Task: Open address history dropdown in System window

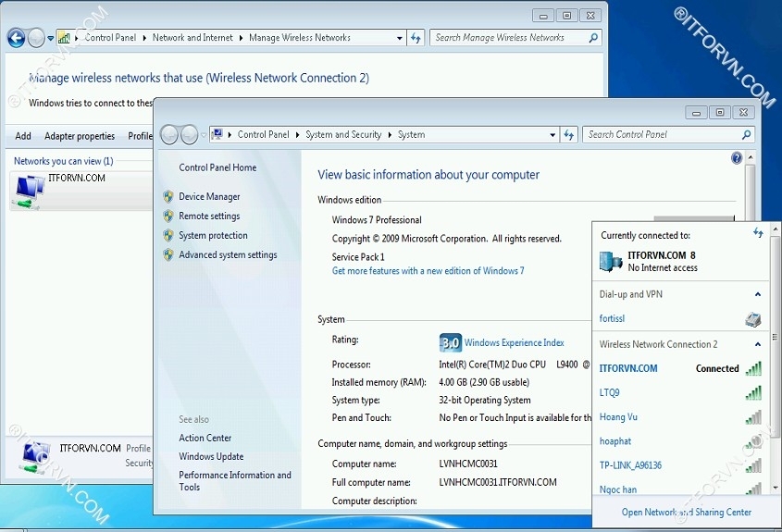Action: pos(552,135)
